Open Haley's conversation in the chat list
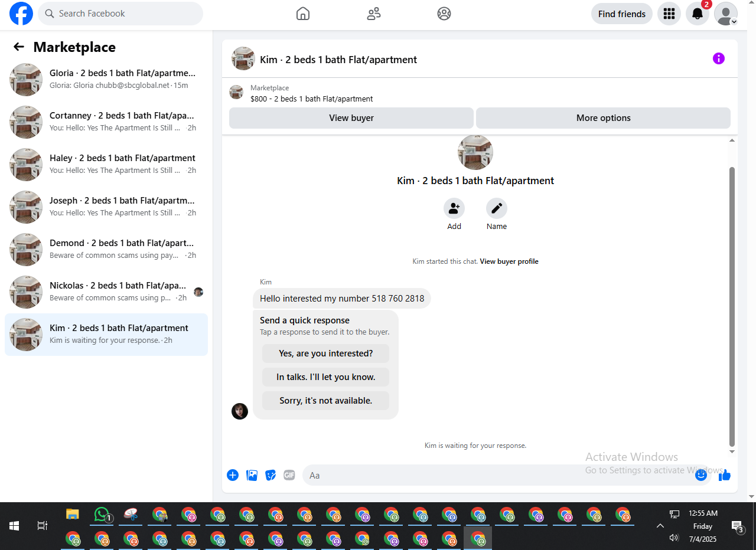756x550 pixels. (x=106, y=165)
